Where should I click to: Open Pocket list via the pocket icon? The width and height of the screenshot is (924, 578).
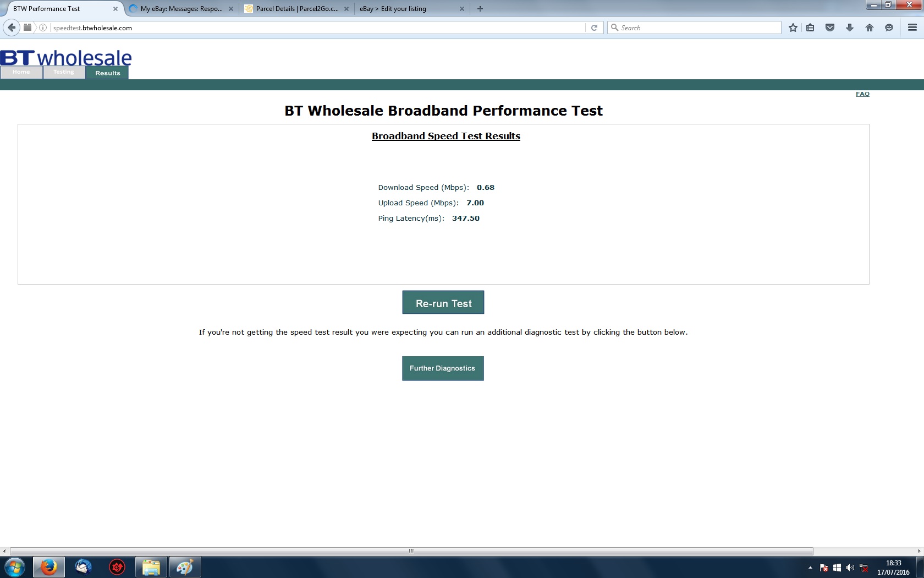tap(829, 28)
